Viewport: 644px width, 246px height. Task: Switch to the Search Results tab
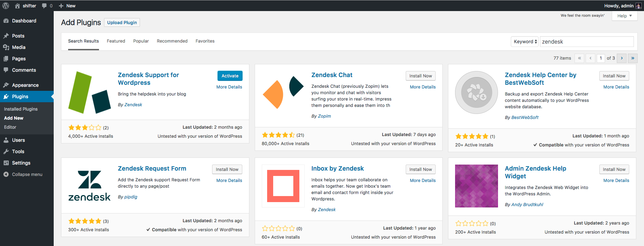(x=84, y=41)
